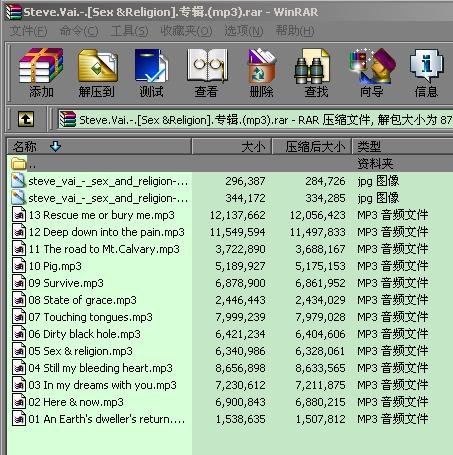Sort by 压缩后大小 column header
Screen dimensions: 453x455
pos(312,146)
